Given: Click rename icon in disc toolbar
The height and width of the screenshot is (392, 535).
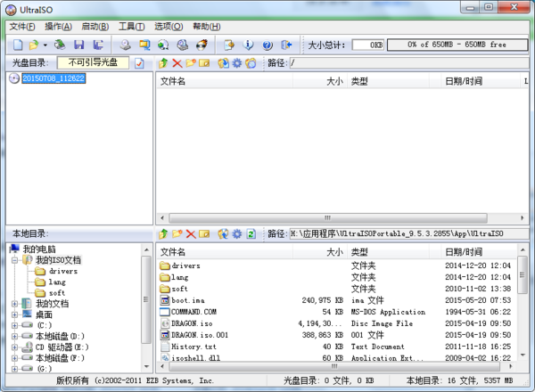Looking at the screenshot, I should coord(204,63).
